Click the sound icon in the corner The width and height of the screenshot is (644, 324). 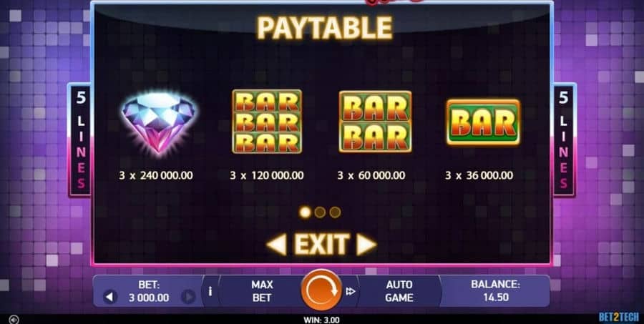14,319
